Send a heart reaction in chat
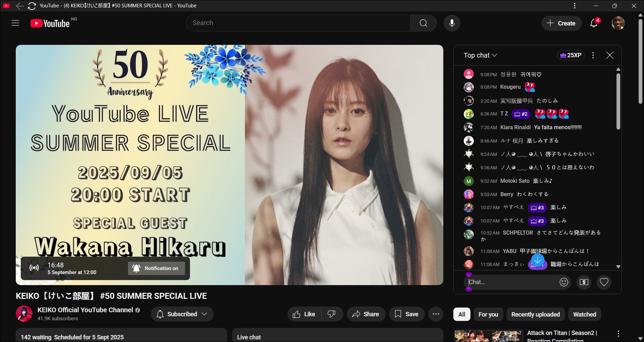The height and width of the screenshot is (342, 644). (604, 282)
